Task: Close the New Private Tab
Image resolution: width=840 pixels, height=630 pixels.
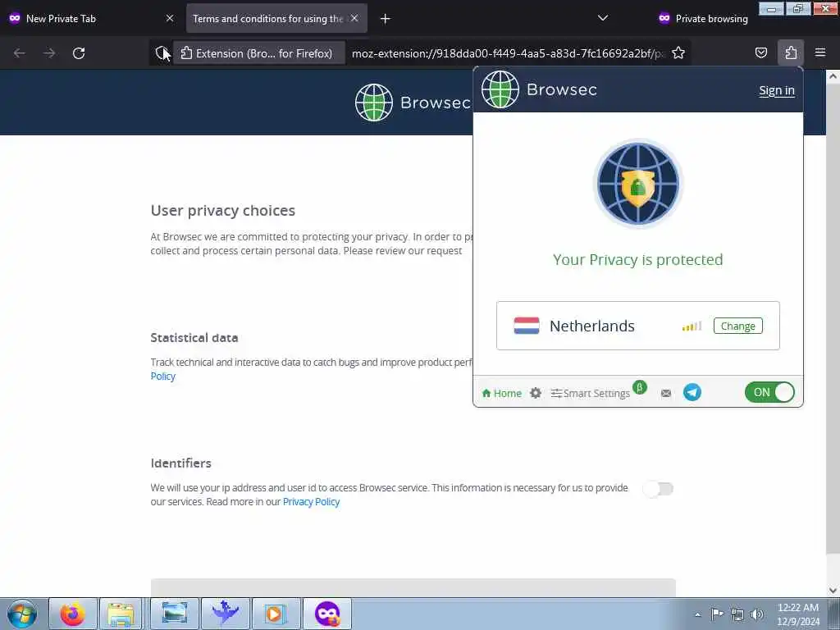Action: pos(170,18)
